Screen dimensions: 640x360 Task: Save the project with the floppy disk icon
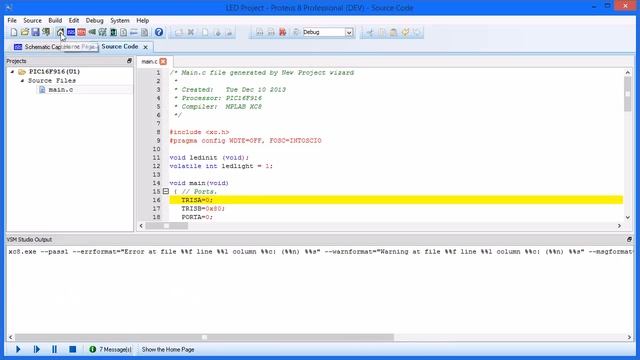click(36, 32)
